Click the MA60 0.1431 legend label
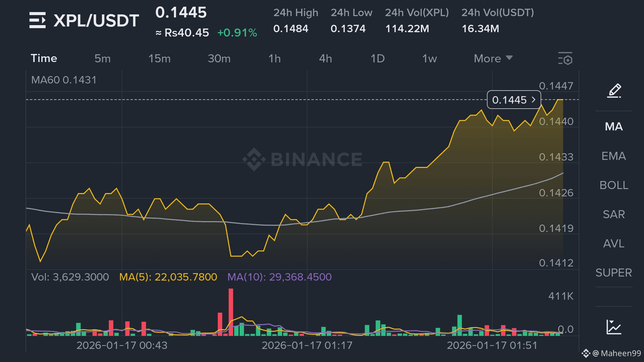This screenshot has height=362, width=644. pos(64,80)
